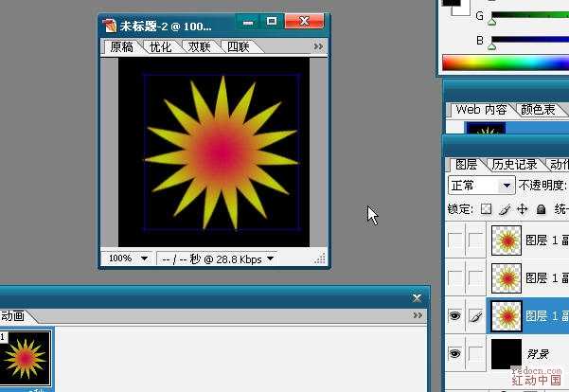The height and width of the screenshot is (392, 569).
Task: Click the rainbow color spectrum bar
Action: [505, 63]
